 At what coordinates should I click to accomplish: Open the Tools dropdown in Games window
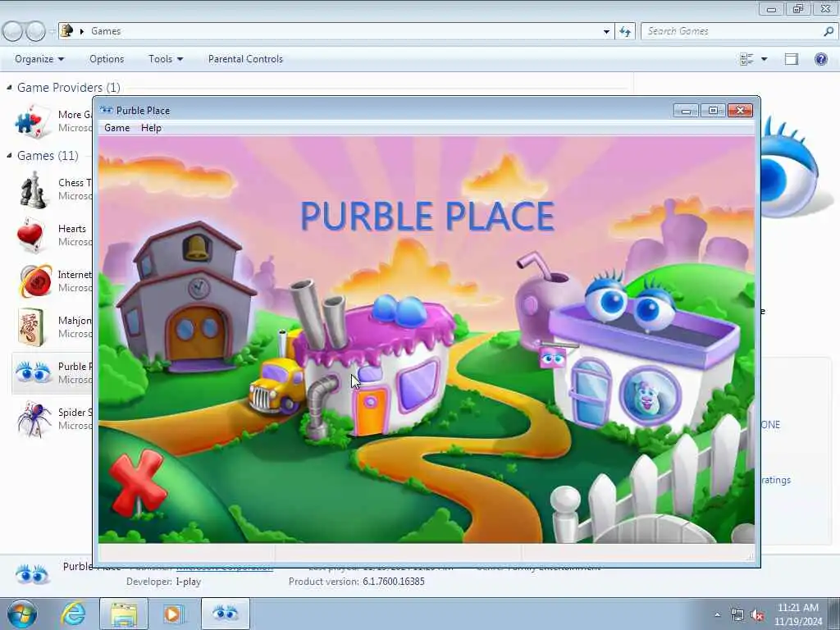[x=166, y=59]
